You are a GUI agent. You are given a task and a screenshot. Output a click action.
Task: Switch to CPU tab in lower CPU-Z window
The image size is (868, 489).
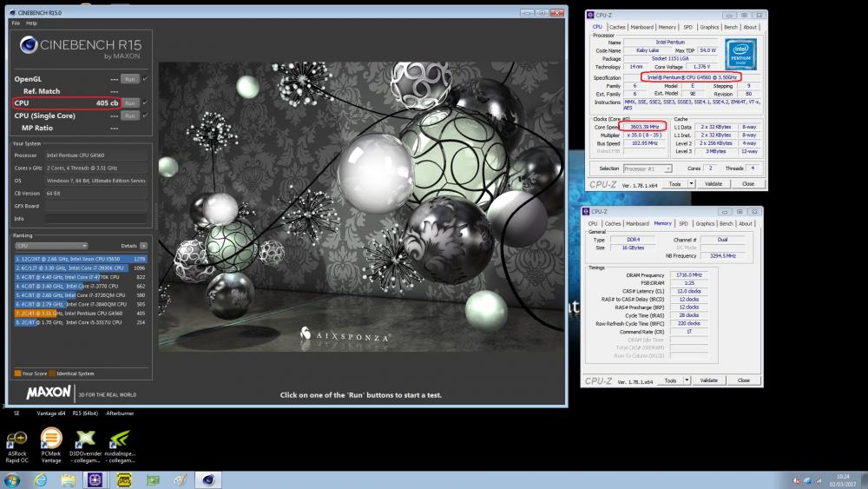point(592,224)
